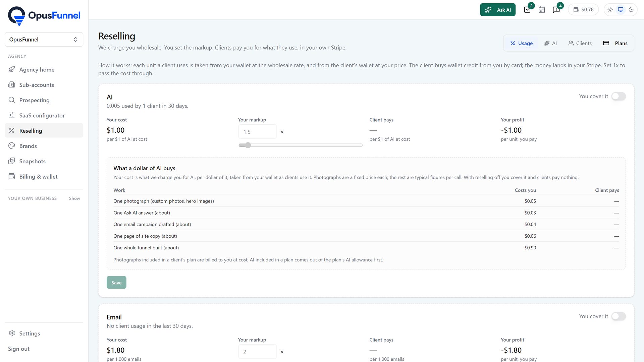644x362 pixels.
Task: Click the OpusFunnel logo
Action: (x=44, y=16)
